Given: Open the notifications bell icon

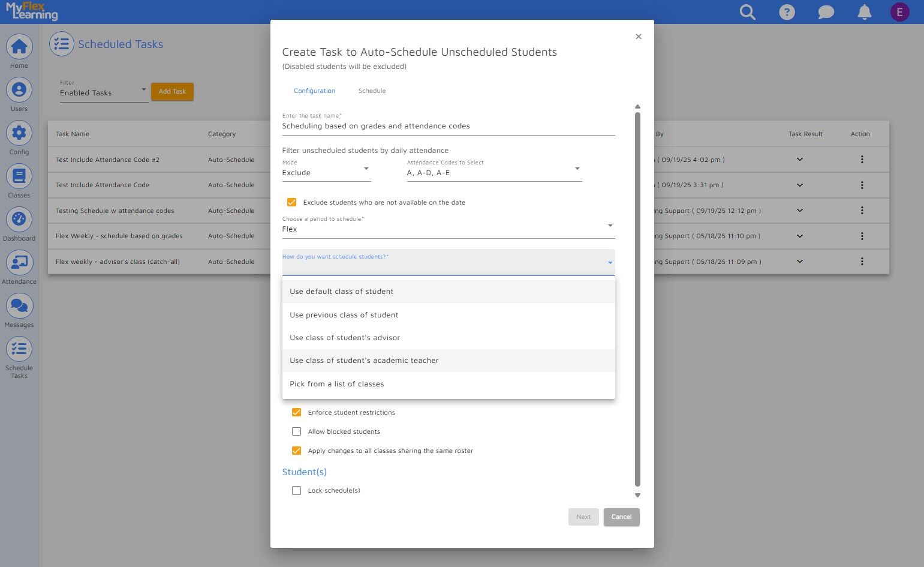Looking at the screenshot, I should pos(864,12).
